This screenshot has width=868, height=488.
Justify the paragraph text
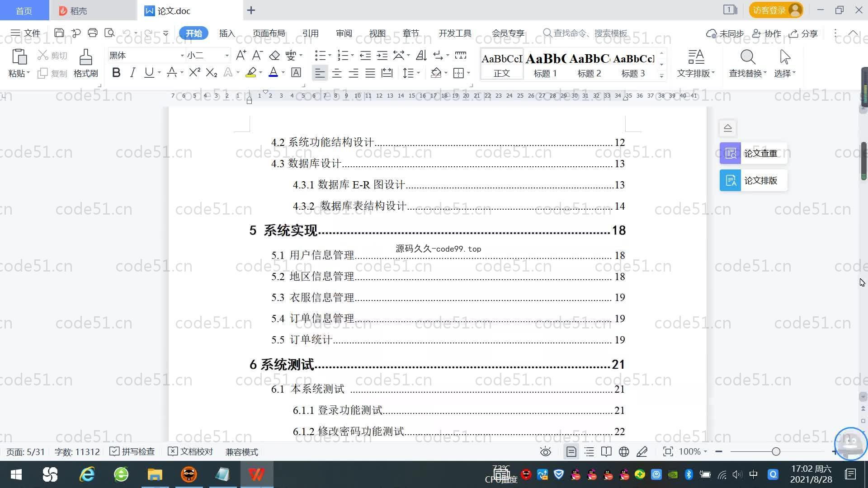(370, 73)
